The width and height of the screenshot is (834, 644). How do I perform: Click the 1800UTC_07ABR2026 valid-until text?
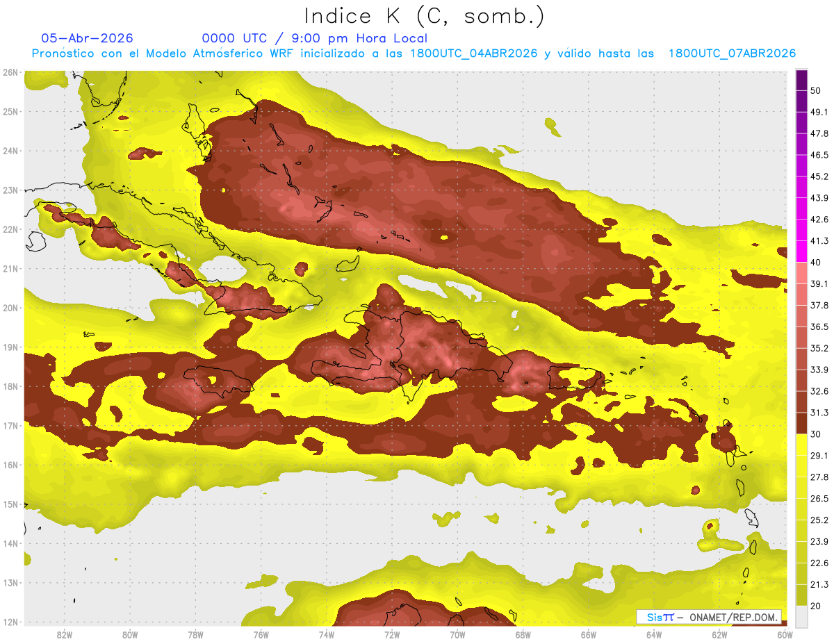[x=732, y=53]
